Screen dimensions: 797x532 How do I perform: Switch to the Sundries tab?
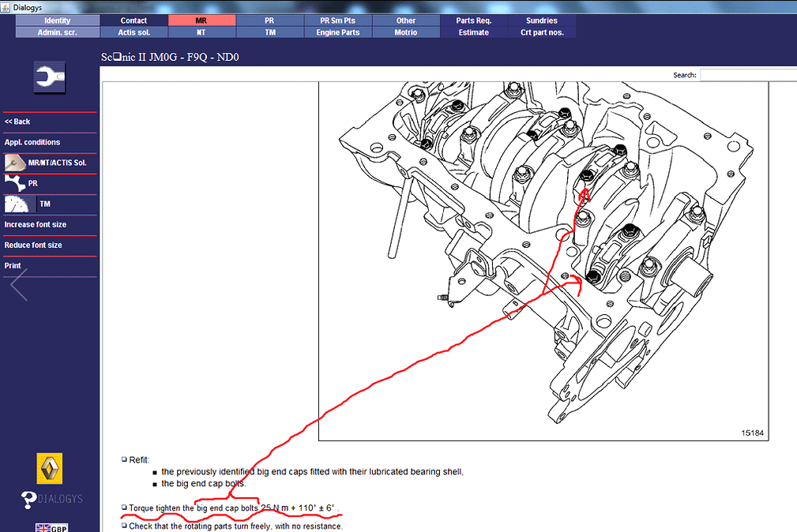pyautogui.click(x=542, y=21)
